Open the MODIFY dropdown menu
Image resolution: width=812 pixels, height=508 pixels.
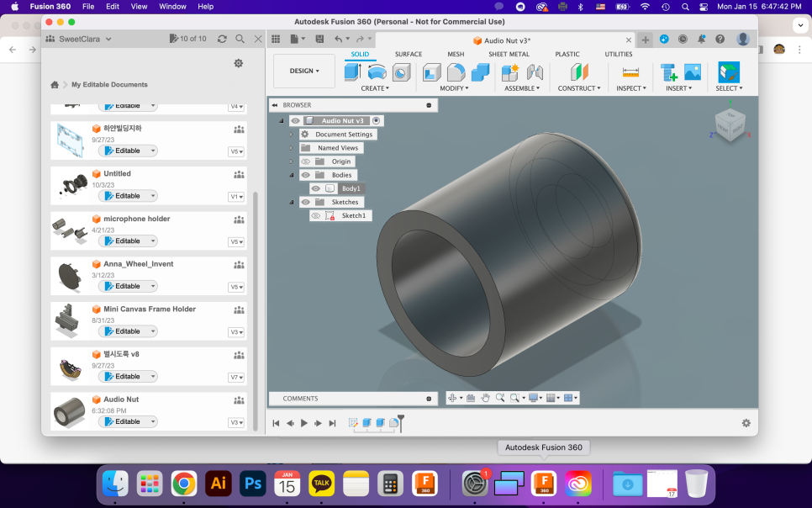(454, 88)
